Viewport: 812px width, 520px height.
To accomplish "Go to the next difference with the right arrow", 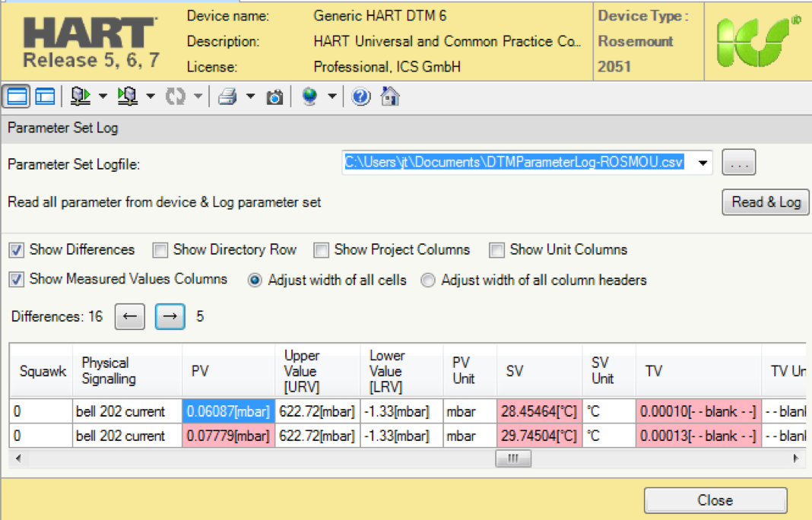I will (x=169, y=317).
